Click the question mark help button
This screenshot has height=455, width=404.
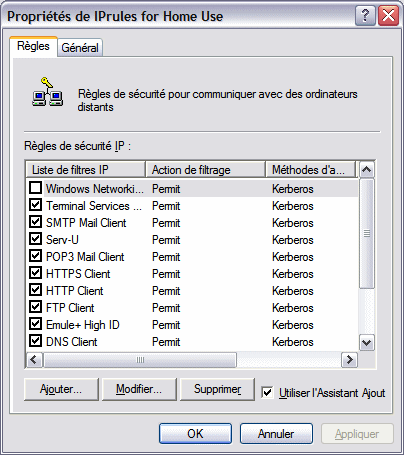(366, 16)
